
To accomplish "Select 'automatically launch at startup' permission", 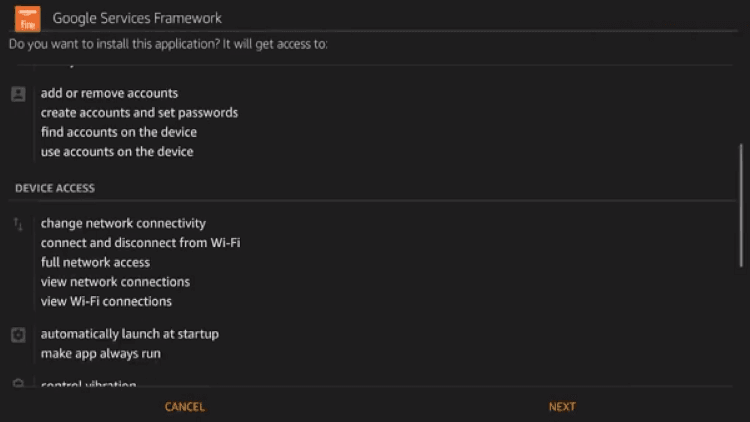I will pyautogui.click(x=129, y=334).
